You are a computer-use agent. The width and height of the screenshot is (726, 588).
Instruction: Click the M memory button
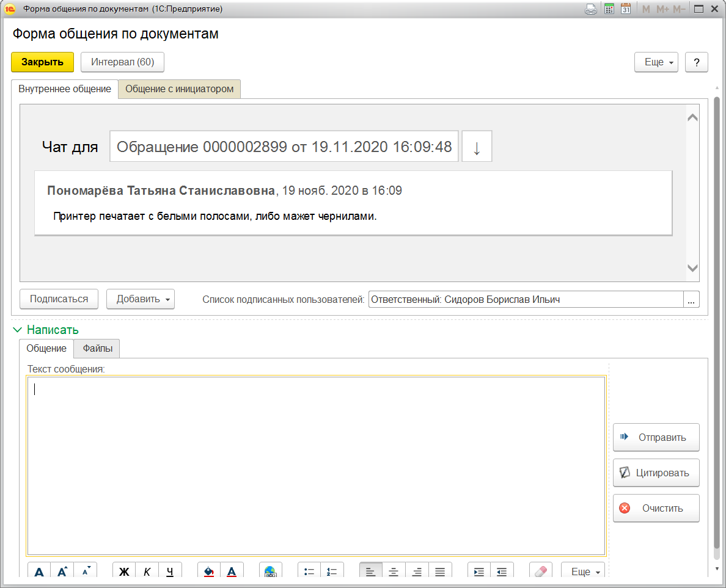[646, 9]
